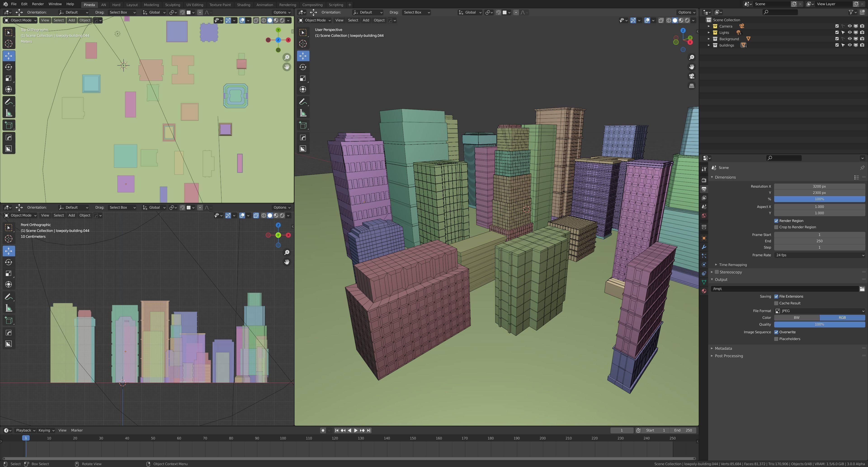
Task: Click Add menu in perspective viewport header
Action: [366, 20]
